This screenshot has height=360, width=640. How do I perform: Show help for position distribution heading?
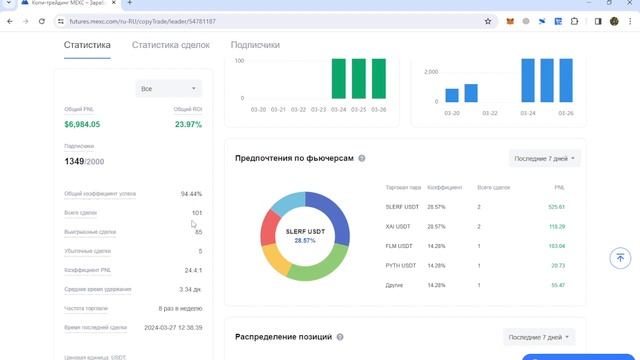340,337
